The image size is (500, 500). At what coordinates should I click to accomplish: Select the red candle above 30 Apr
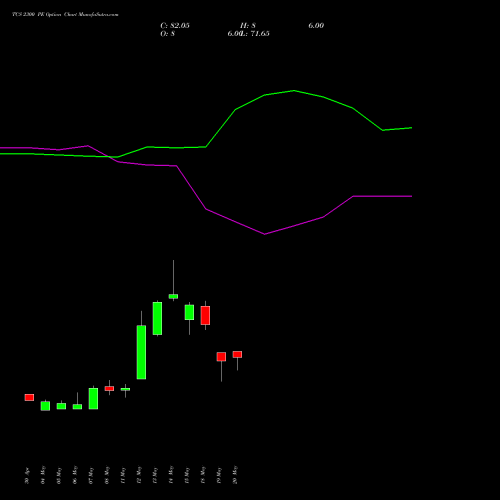pyautogui.click(x=29, y=397)
